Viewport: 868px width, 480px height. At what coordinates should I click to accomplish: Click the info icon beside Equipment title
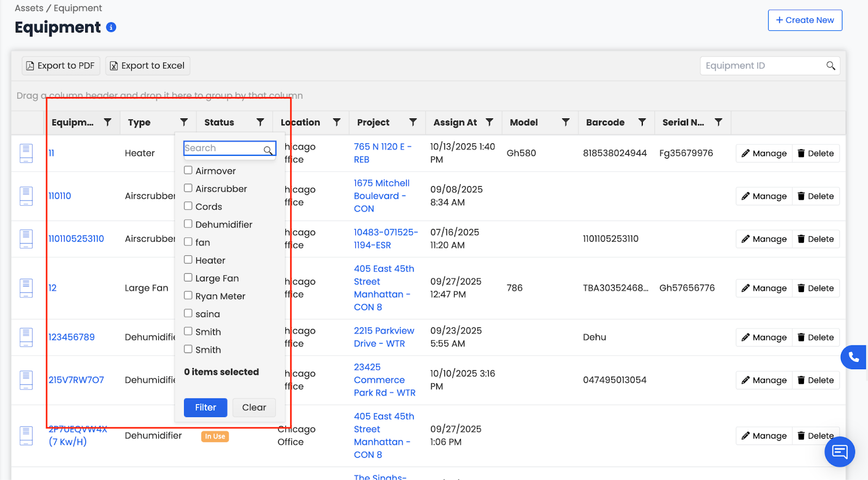tap(111, 27)
